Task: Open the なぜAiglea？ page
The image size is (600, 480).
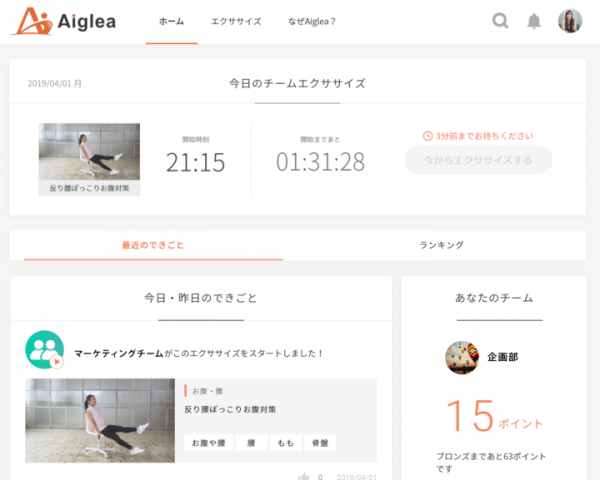Action: [311, 21]
